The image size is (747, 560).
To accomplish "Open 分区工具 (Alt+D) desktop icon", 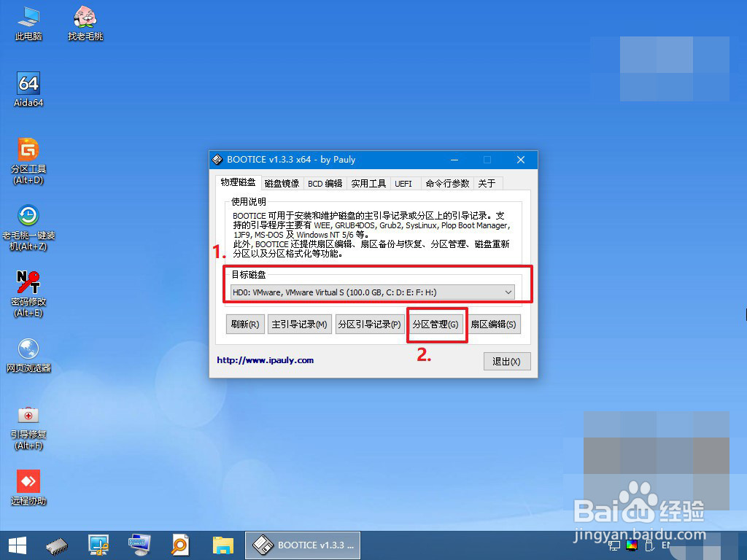I will pos(28,161).
